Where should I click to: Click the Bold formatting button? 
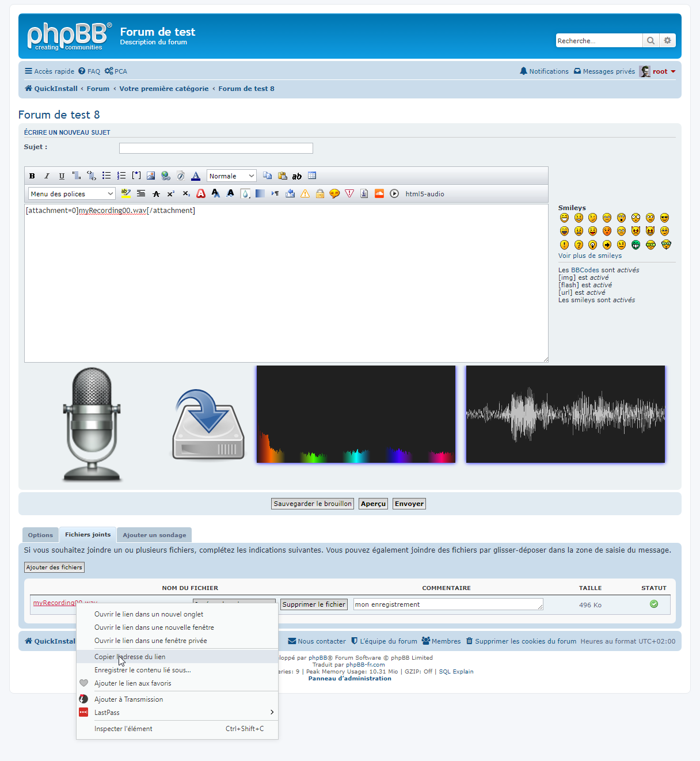(x=32, y=176)
